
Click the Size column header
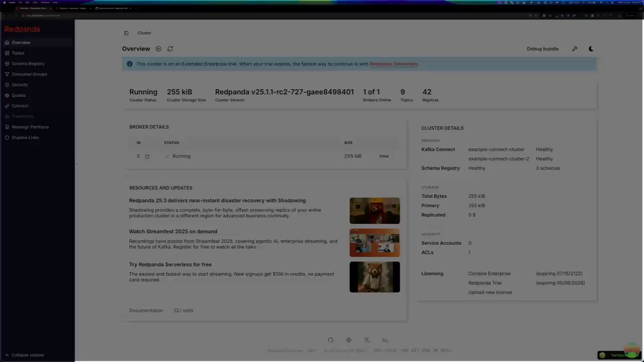click(x=348, y=143)
